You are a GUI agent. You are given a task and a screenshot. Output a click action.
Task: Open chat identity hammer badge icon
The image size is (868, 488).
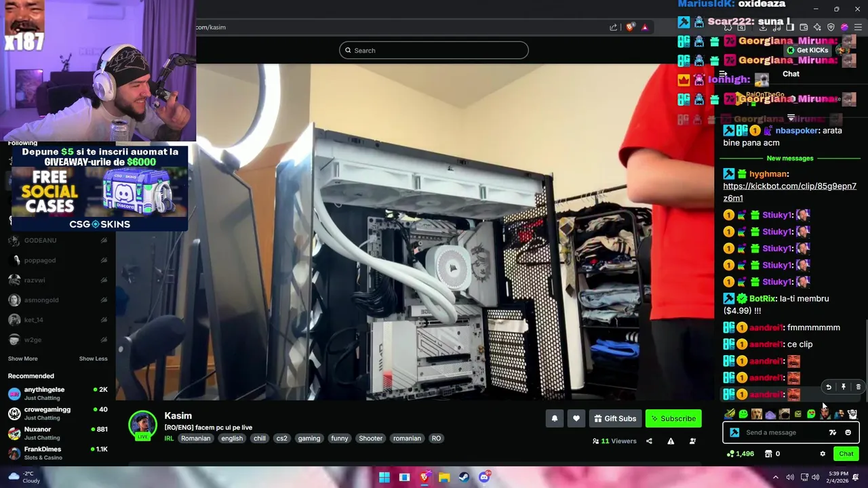click(x=734, y=432)
